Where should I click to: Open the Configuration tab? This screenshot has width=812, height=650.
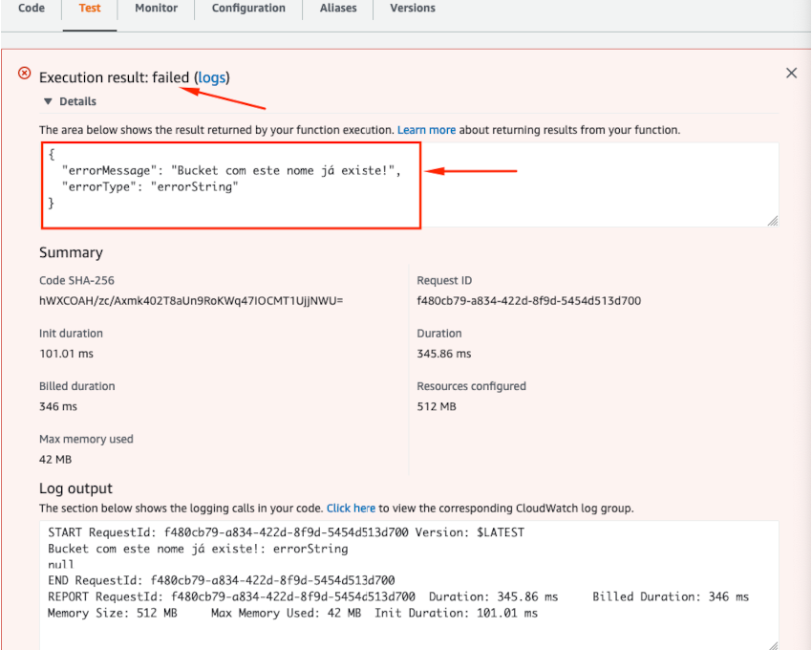(248, 9)
